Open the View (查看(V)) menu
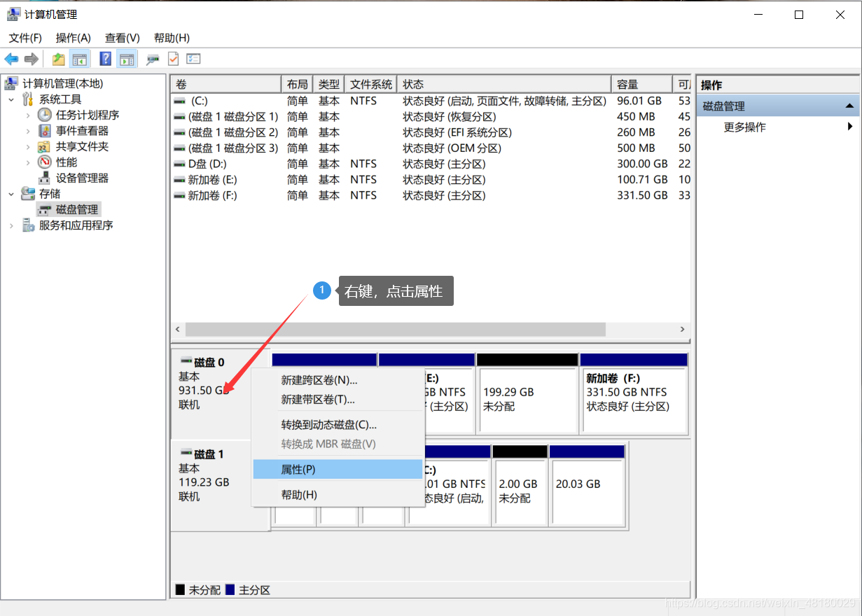 click(123, 38)
